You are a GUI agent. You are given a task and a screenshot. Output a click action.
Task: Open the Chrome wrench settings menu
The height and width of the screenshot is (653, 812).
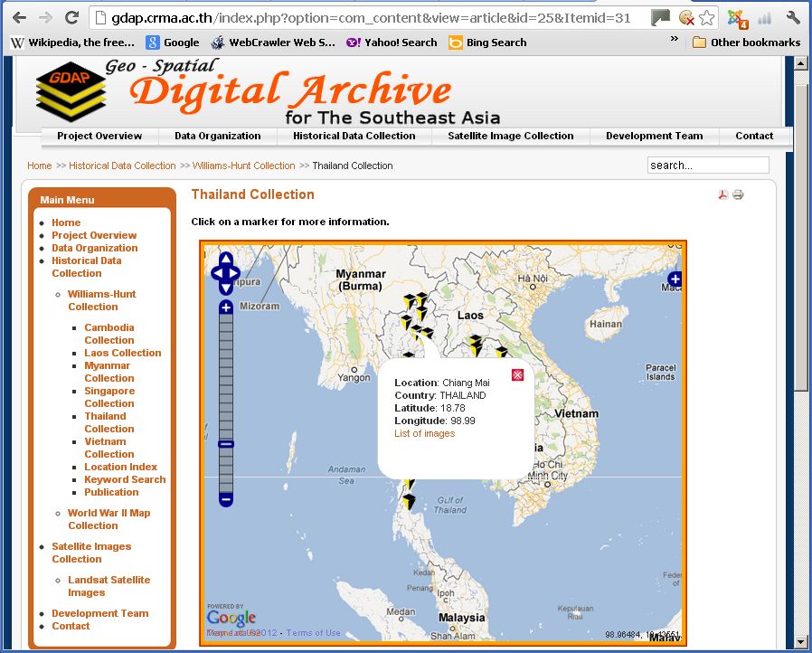click(793, 18)
